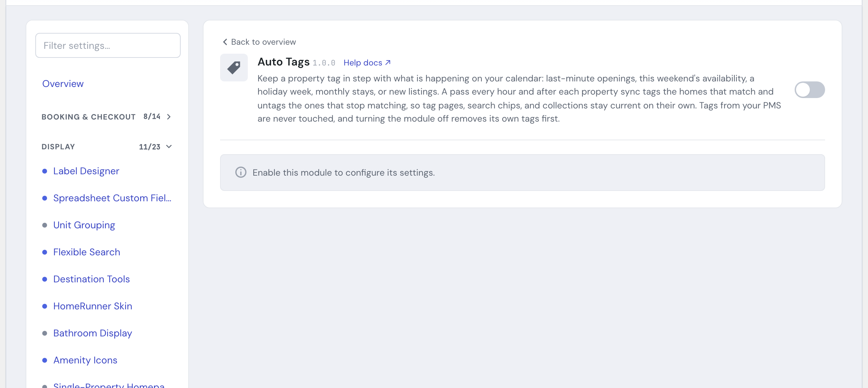
Task: Open Label Designer settings
Action: pos(86,171)
